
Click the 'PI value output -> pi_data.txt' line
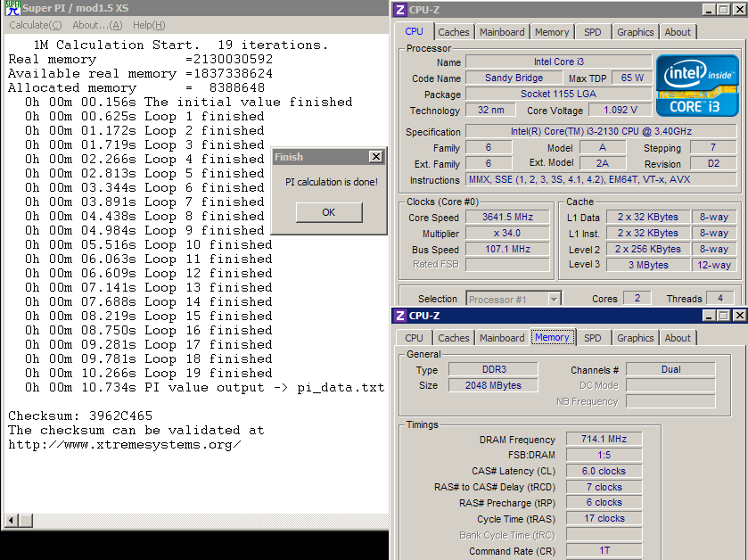[x=205, y=387]
